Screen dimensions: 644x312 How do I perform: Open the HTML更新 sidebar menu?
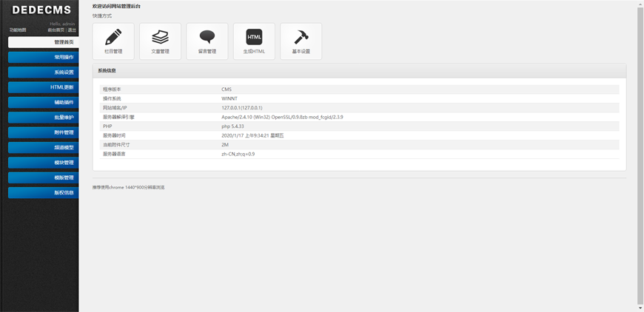click(44, 87)
